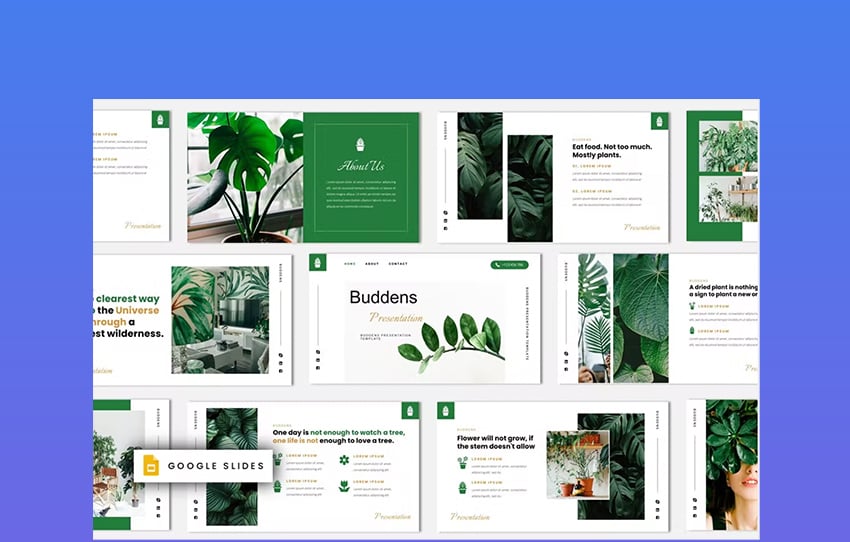
Task: Open the Flower will not grow slide
Action: [553, 466]
